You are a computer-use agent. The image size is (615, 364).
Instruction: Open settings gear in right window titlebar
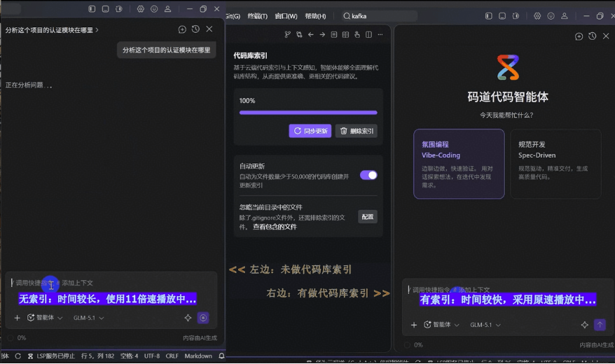coord(537,15)
